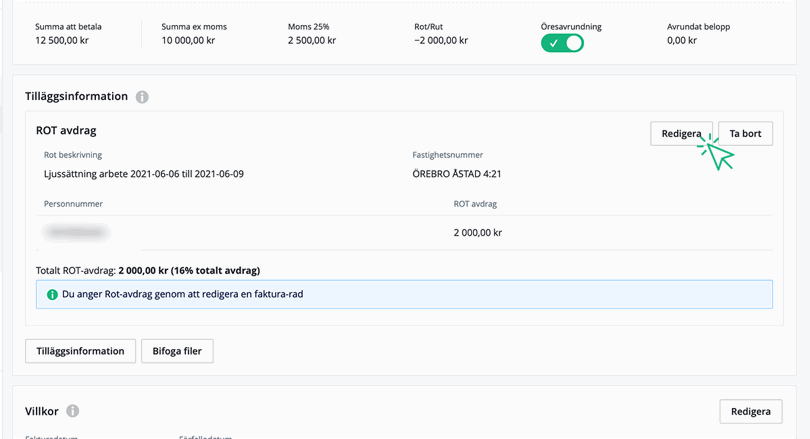This screenshot has height=439, width=810.
Task: Click the Rot/Rut value −2 000,00 kr
Action: 441,41
